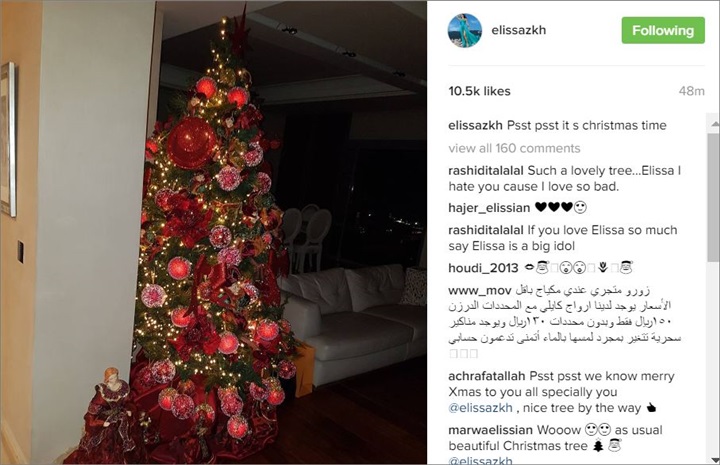
Task: Click the comments scrollbar thumb
Action: [x=714, y=197]
